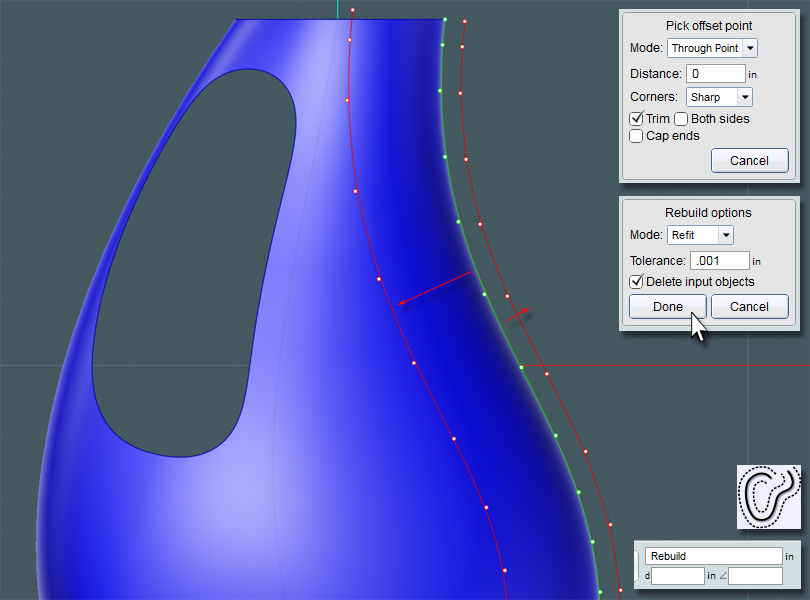Click the angle input field
The height and width of the screenshot is (600, 810).
755,576
